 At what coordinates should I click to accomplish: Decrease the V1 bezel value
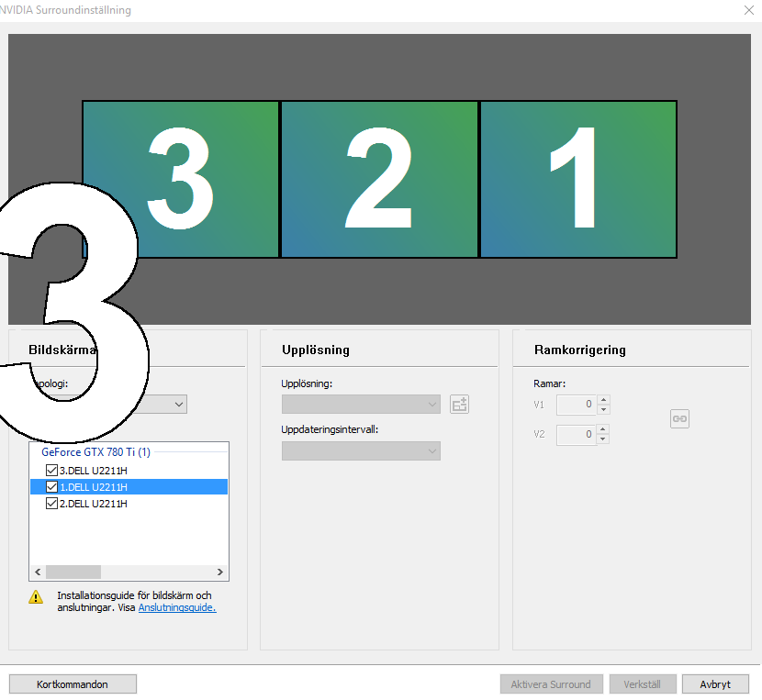603,409
